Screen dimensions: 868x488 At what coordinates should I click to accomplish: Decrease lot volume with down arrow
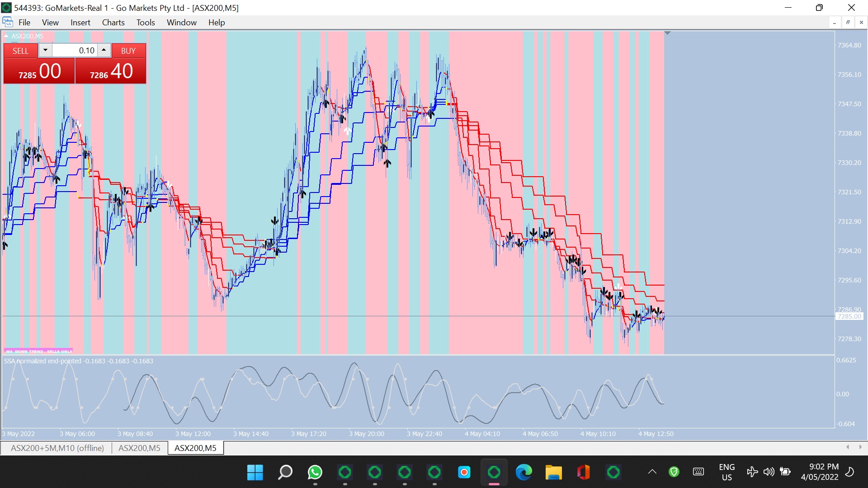[x=45, y=50]
